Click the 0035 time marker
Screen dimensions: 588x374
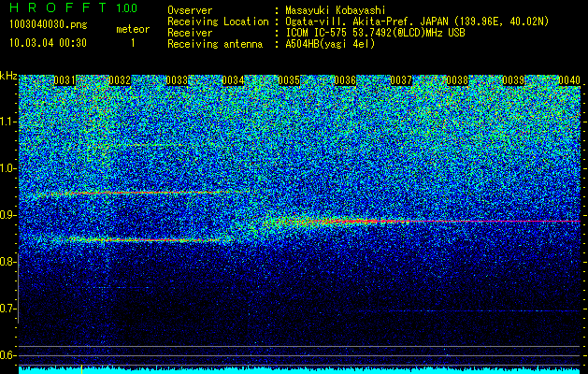click(289, 80)
